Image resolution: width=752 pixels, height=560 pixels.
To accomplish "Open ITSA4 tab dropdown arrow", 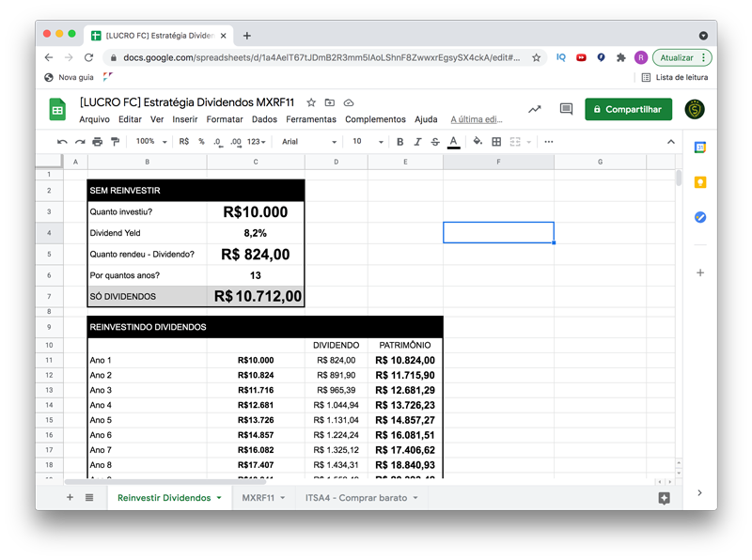I will (x=415, y=498).
